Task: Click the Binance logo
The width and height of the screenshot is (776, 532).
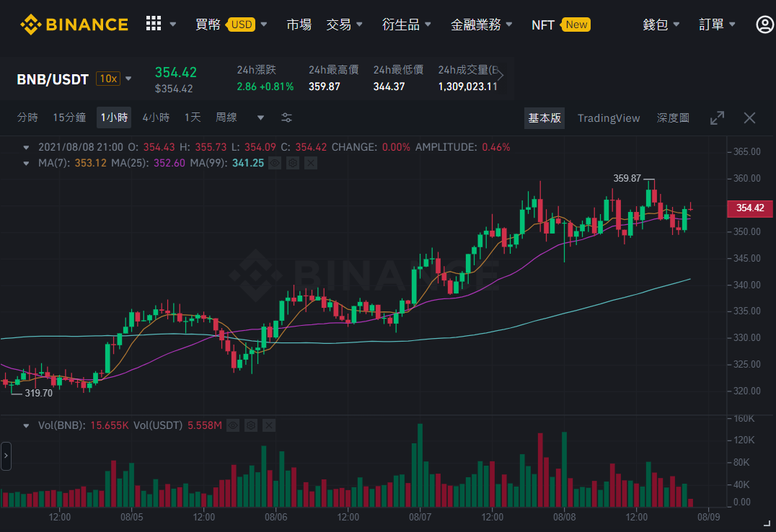Action: (x=74, y=25)
